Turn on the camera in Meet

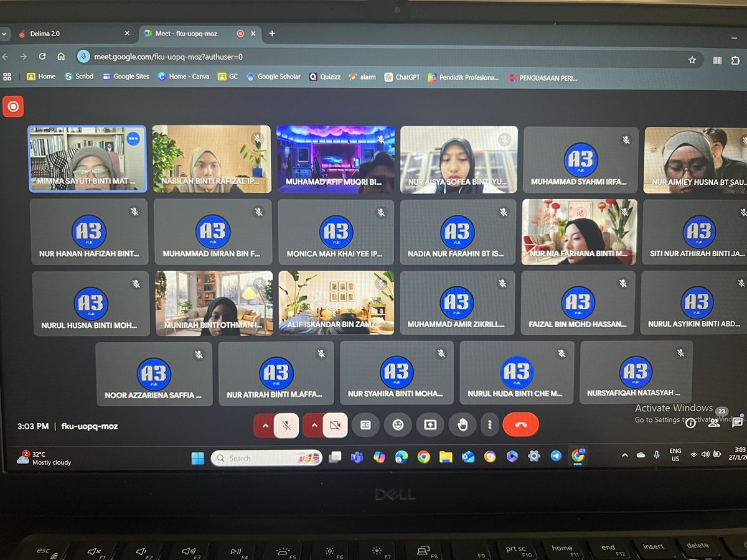[x=335, y=426]
